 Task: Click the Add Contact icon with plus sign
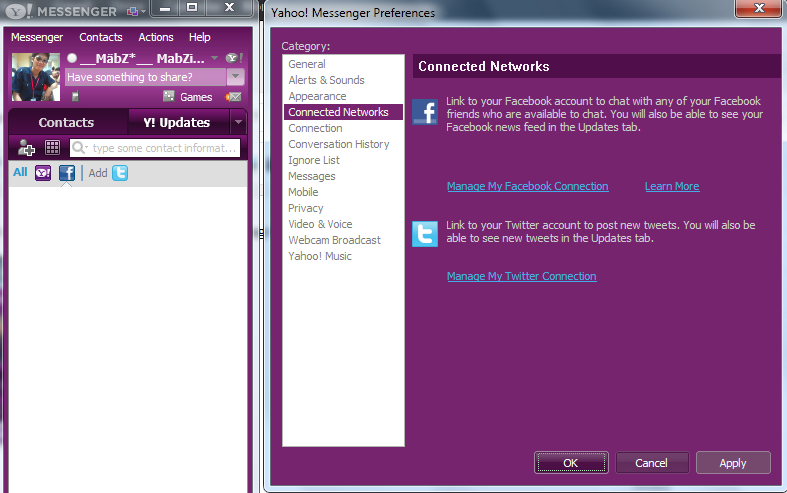pyautogui.click(x=26, y=148)
